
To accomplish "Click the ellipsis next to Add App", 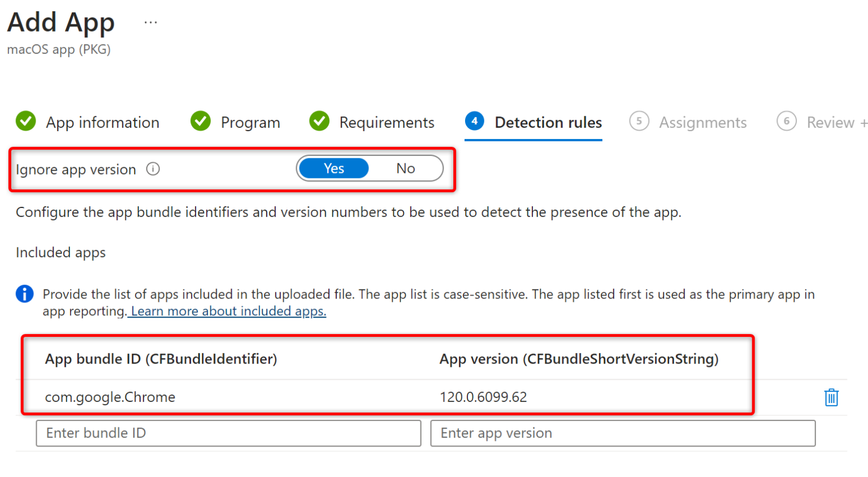I will [150, 23].
